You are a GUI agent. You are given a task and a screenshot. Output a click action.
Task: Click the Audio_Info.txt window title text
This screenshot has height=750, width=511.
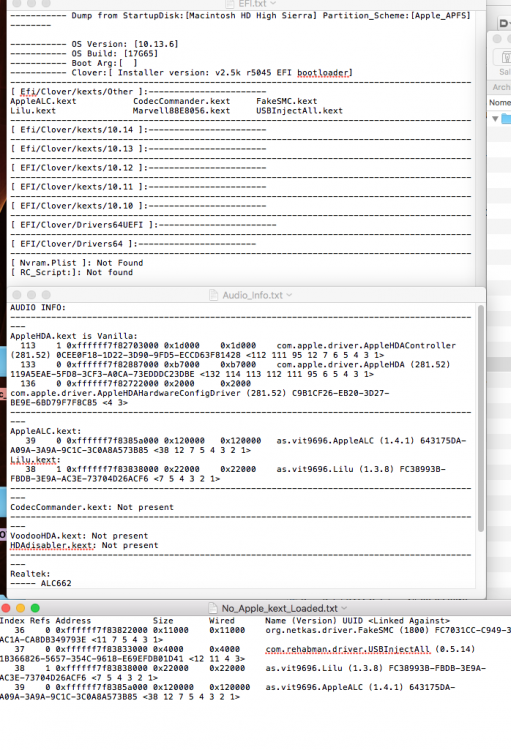(253, 295)
